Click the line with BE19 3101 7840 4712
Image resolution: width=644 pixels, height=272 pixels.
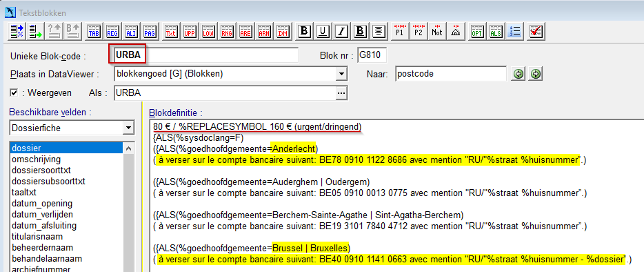tap(370, 226)
